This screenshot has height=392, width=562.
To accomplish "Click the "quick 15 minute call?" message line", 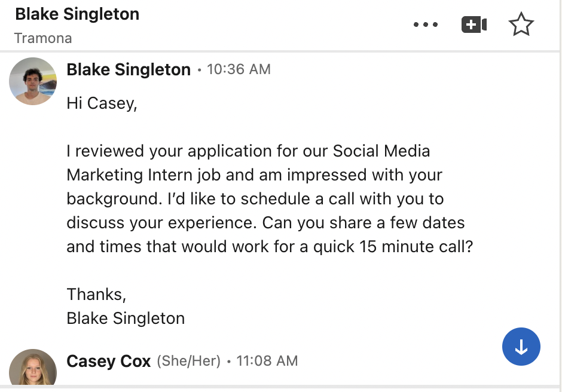I will 270,247.
